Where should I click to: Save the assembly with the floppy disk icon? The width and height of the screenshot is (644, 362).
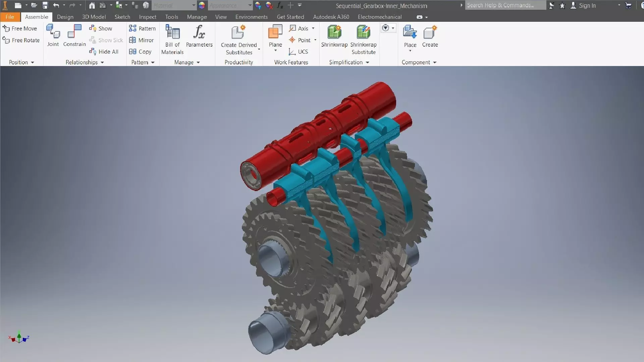45,5
